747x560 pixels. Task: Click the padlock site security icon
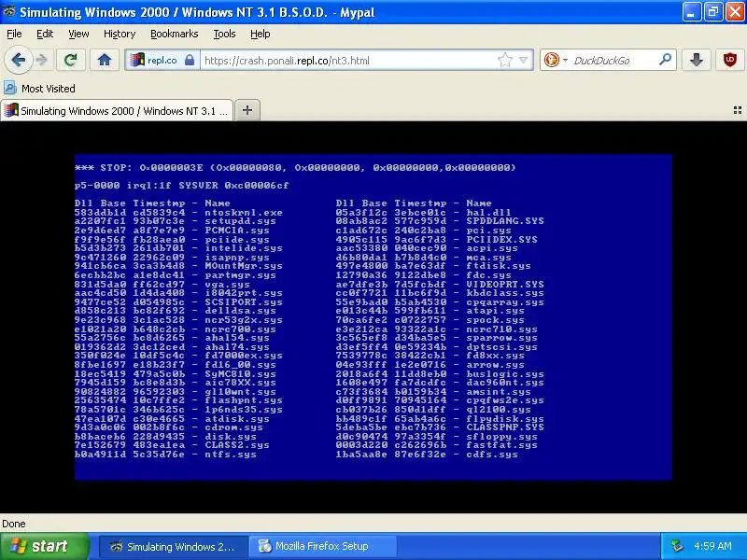pos(190,60)
